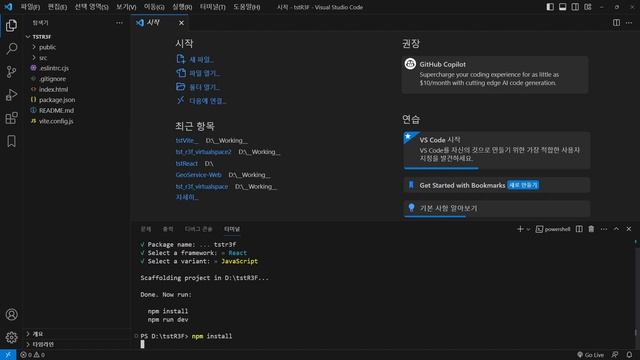640x360 pixels.
Task: Open the Search view in activity bar
Action: pyautogui.click(x=11, y=49)
